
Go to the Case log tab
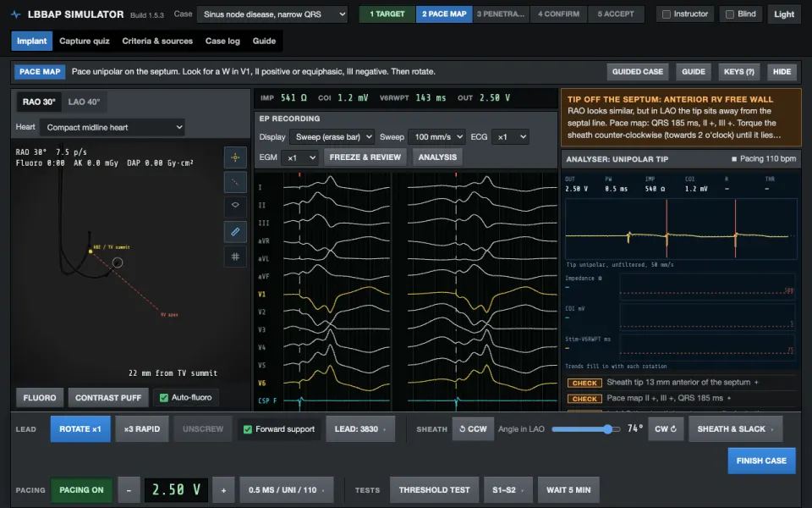click(x=222, y=41)
